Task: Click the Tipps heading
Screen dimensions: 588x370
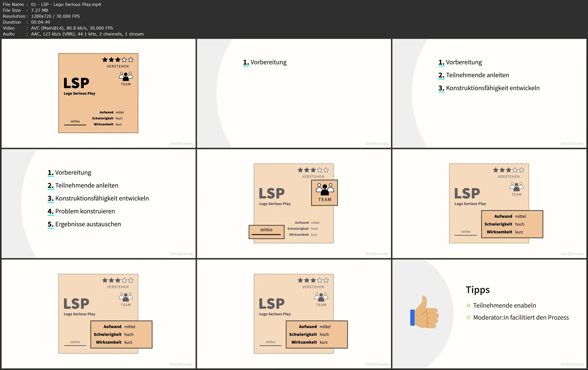Action: tap(477, 290)
